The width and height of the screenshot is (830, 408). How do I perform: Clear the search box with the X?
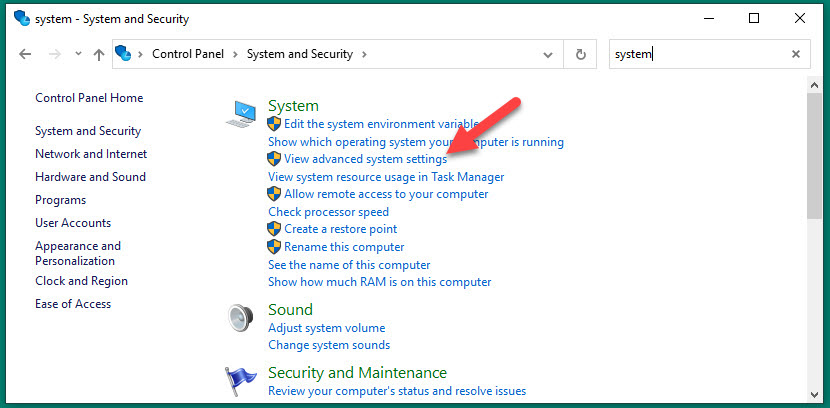(x=795, y=54)
